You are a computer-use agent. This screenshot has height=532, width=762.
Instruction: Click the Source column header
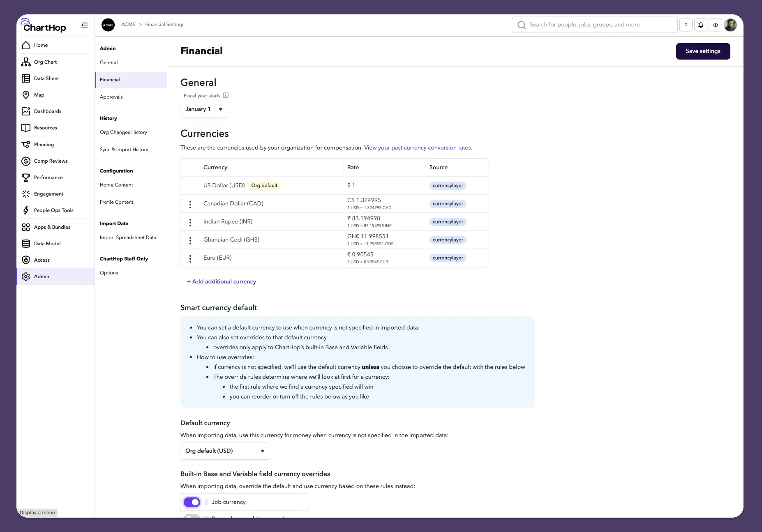point(438,168)
